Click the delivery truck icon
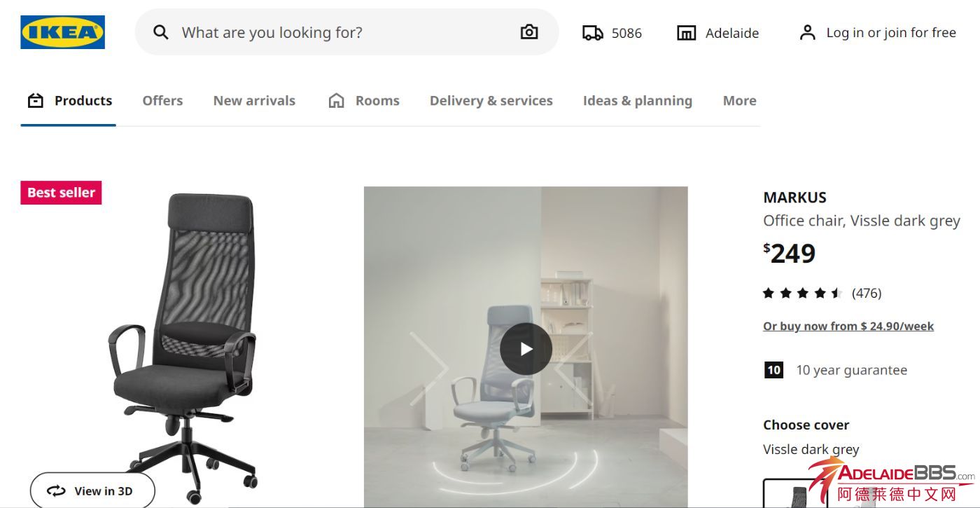The image size is (980, 508). (x=593, y=33)
